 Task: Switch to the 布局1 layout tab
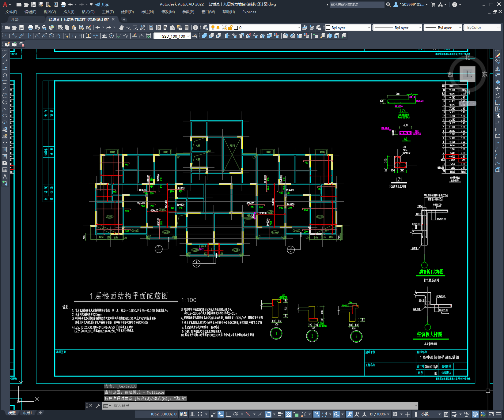pyautogui.click(x=27, y=413)
